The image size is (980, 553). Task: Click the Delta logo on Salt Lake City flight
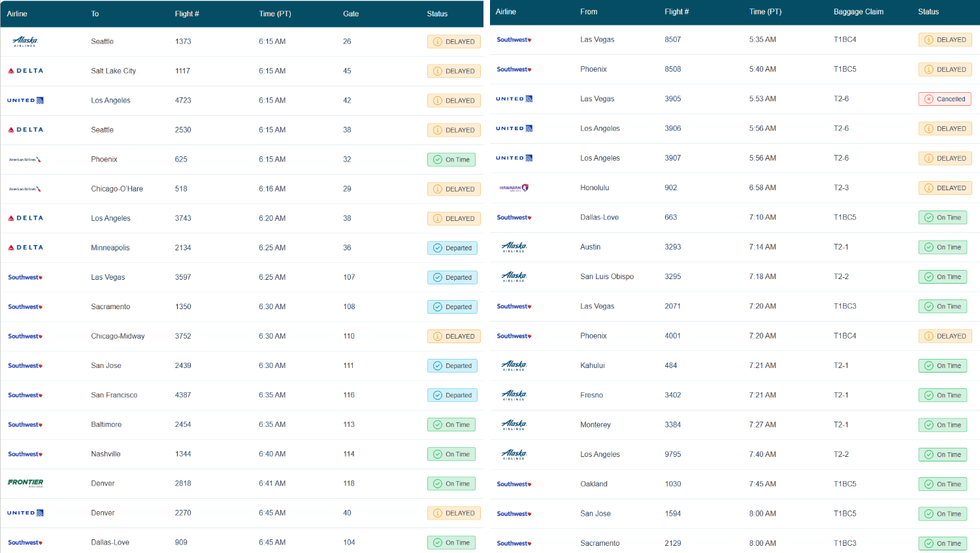coord(25,71)
